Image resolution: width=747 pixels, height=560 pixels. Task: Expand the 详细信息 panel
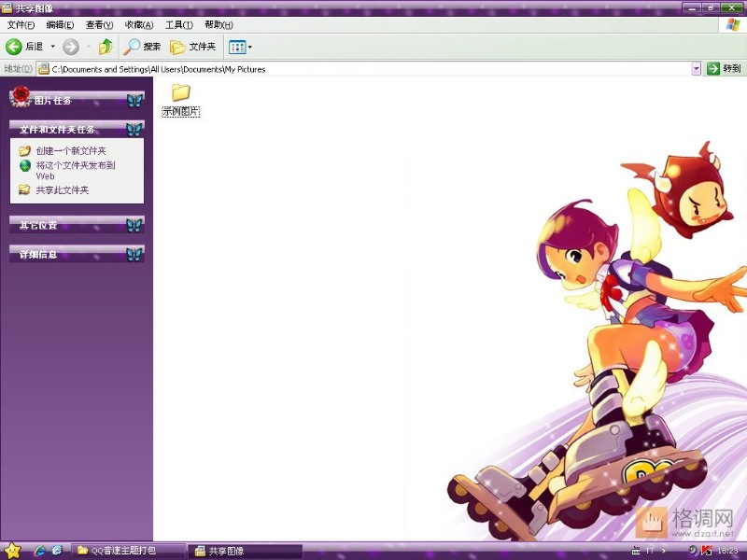tap(77, 254)
